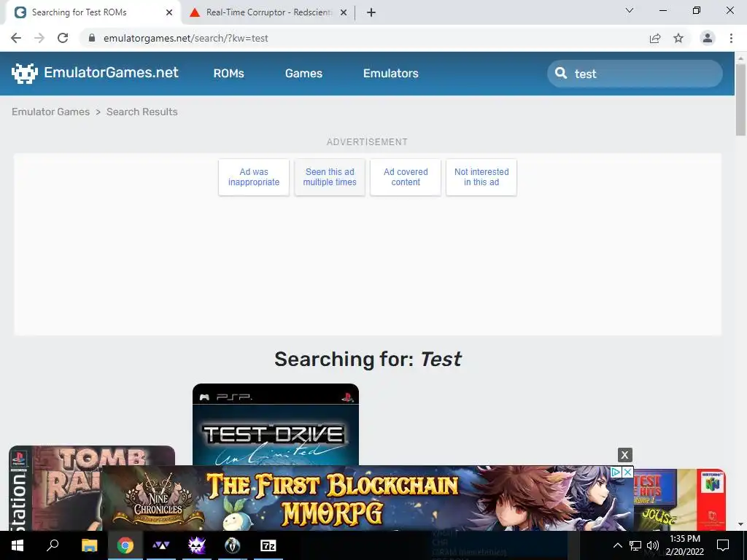Close the Searching for Test ROMs tab
The image size is (747, 560).
(x=169, y=12)
